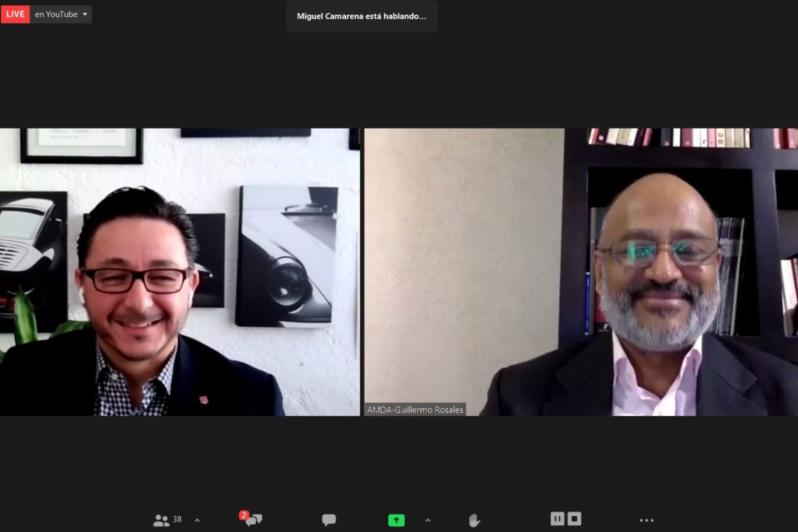Select Guillermo Rosales' video tile
The image size is (798, 532).
(581, 272)
